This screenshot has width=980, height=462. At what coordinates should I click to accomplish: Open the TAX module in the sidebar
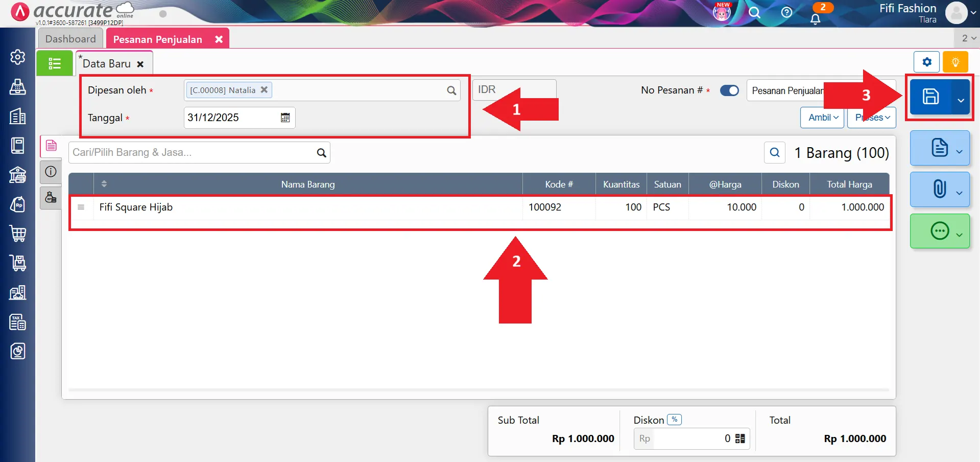[x=18, y=322]
